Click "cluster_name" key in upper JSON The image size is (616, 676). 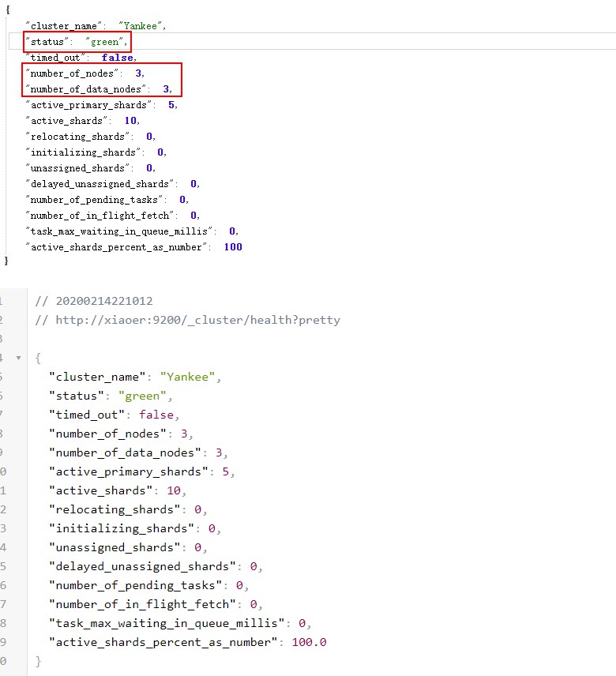pos(64,26)
